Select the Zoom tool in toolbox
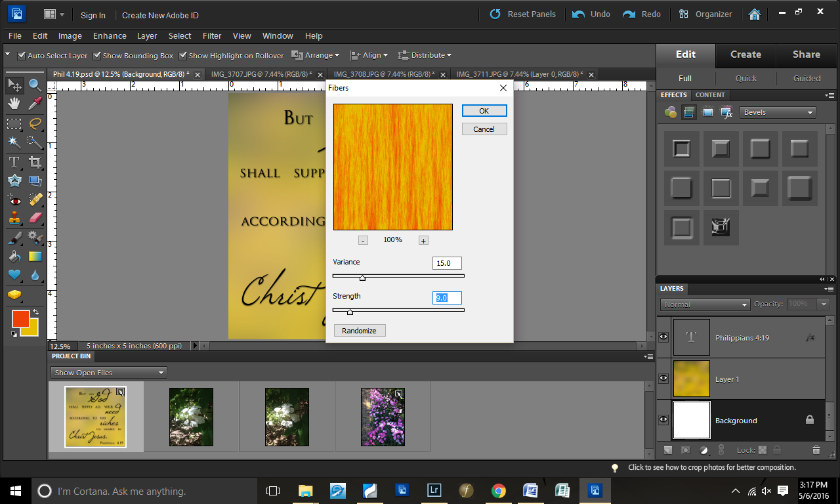 [x=35, y=85]
